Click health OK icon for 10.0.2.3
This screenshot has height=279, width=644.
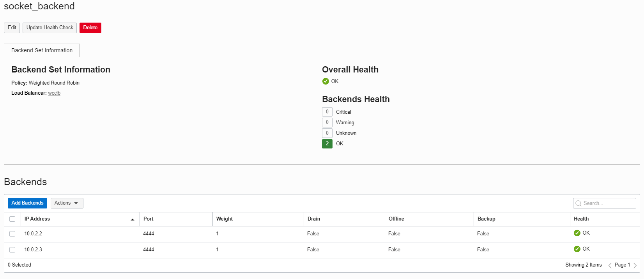pos(577,249)
